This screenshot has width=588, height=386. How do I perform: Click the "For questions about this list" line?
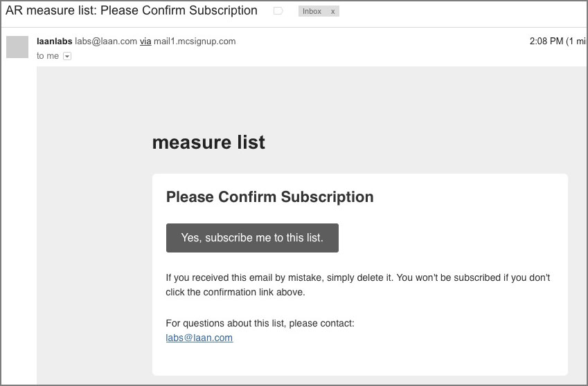[x=260, y=323]
